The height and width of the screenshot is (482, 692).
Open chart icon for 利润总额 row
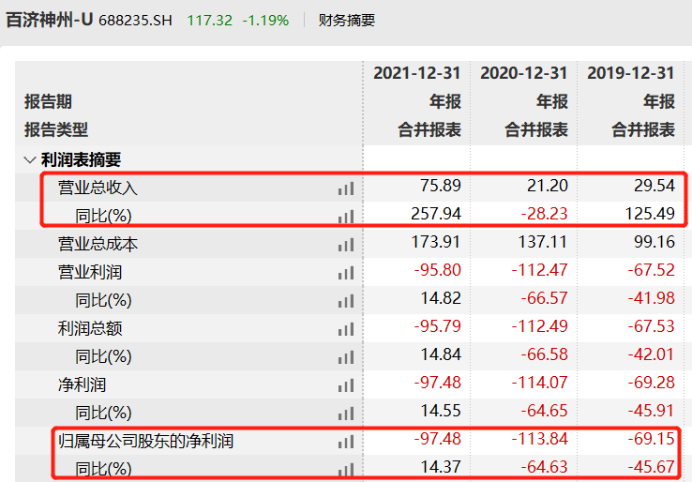click(346, 329)
